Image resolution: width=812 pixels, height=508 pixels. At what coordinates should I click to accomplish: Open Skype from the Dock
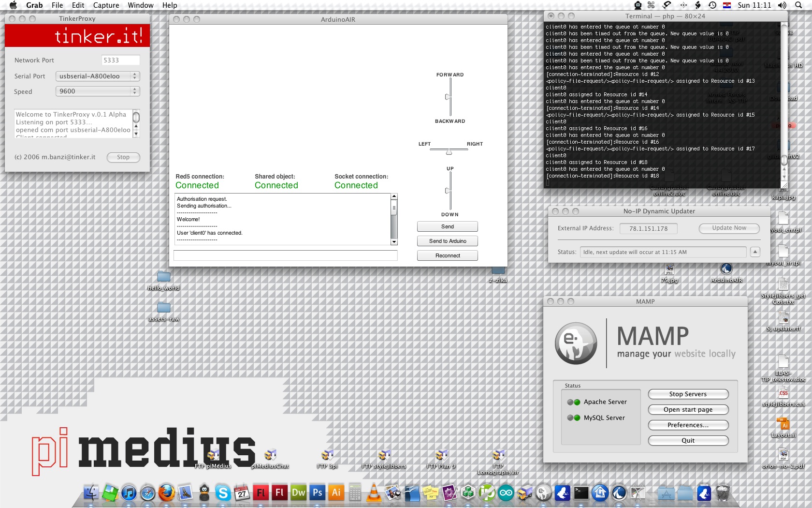223,493
